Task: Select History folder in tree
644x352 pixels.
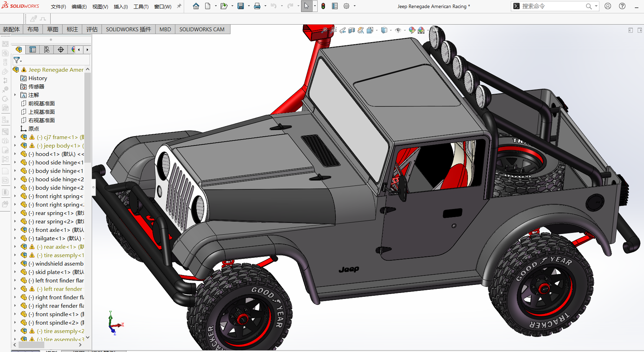Action: [x=34, y=78]
